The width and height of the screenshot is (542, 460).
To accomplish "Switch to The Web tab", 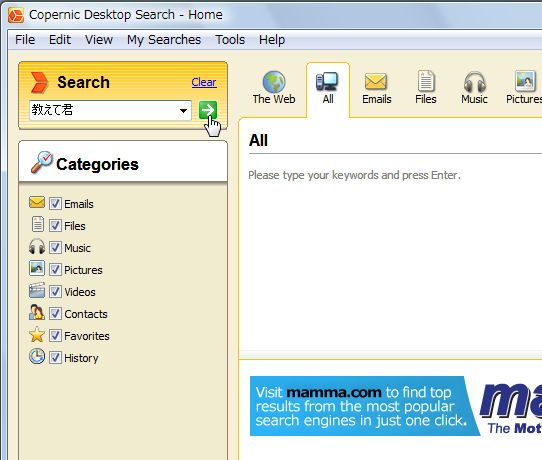I will (274, 88).
